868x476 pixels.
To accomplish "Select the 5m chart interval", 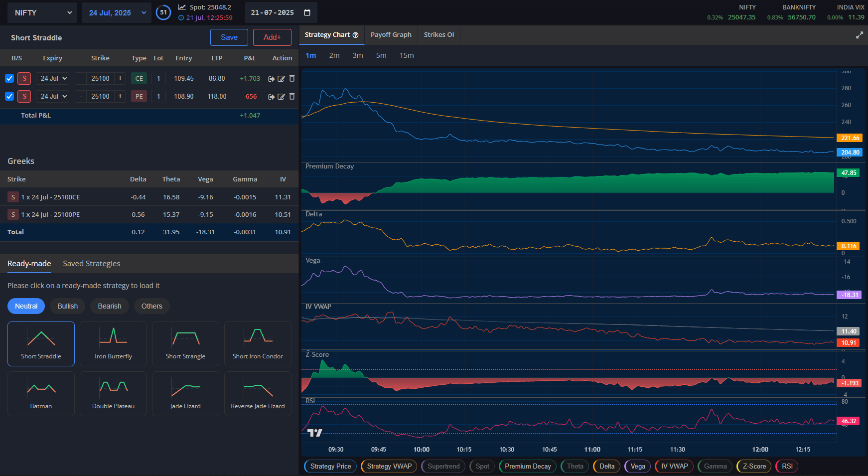I will coord(381,55).
